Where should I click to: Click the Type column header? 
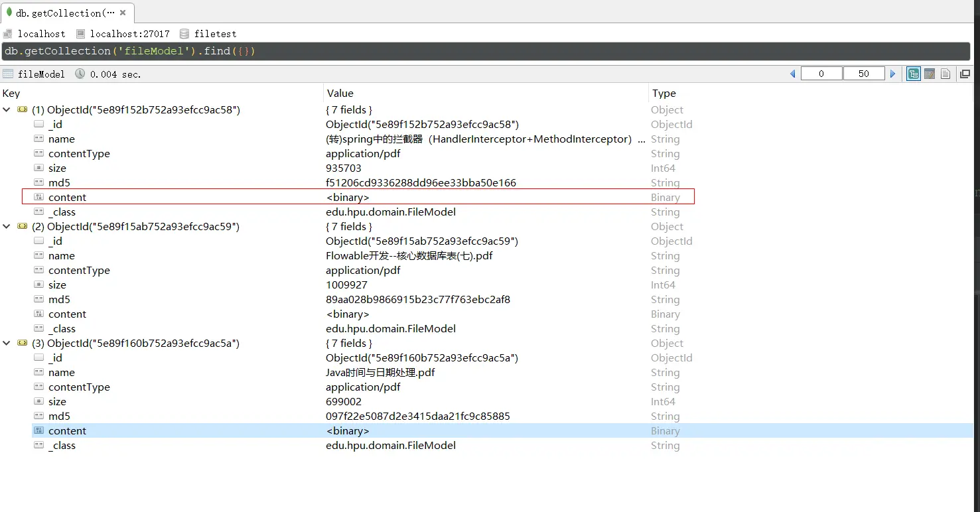pos(664,94)
